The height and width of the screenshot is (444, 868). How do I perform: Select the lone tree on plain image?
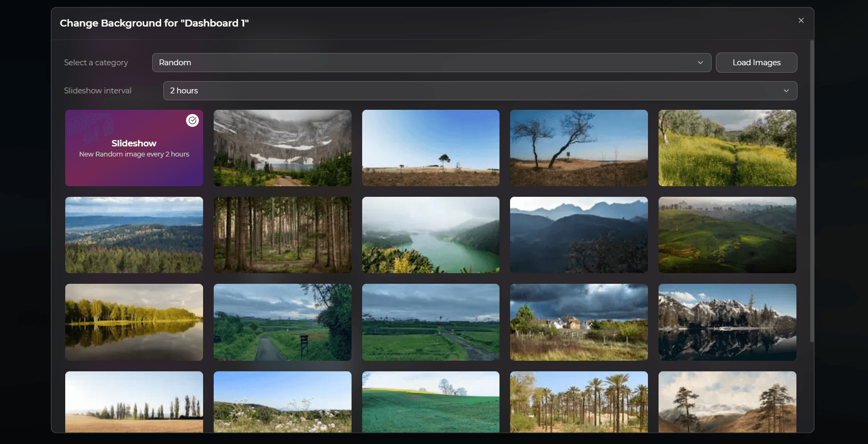coord(431,148)
